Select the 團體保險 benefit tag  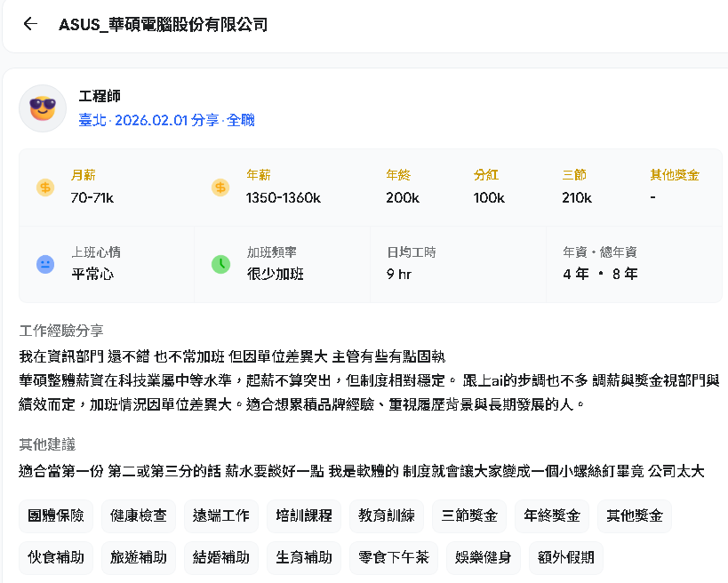click(56, 515)
